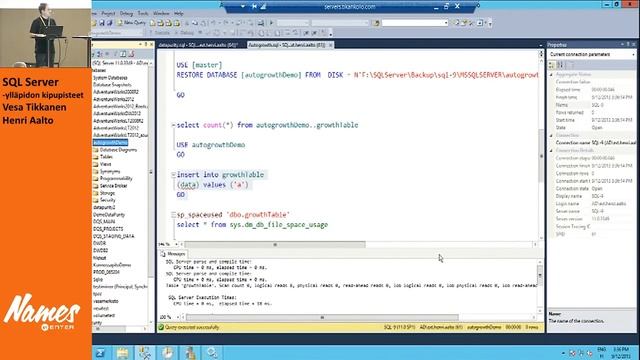Open the Tools menu
The height and width of the screenshot is (360, 640).
point(143,13)
